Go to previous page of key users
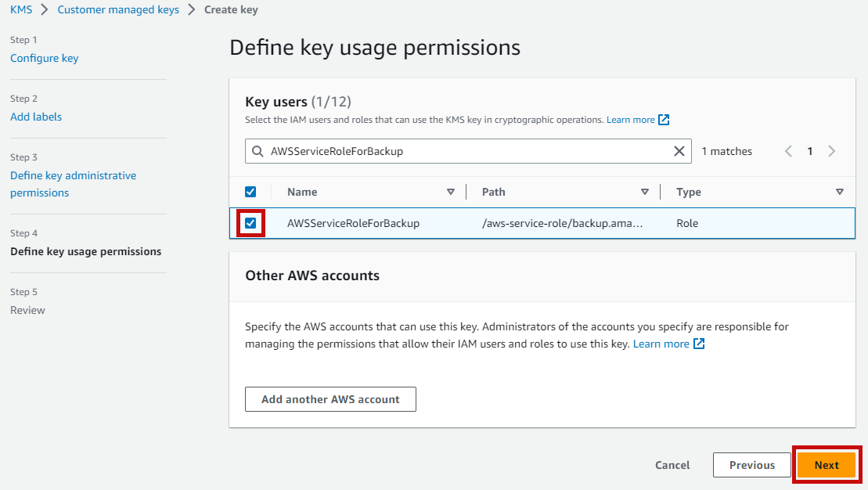The image size is (868, 490). (788, 151)
